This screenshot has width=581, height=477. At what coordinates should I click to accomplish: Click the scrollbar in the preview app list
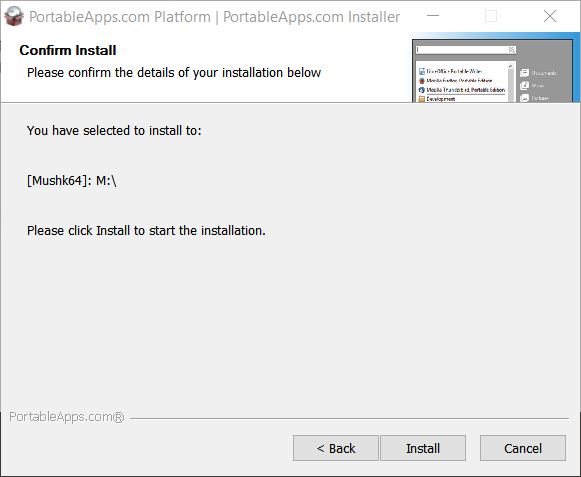[511, 82]
